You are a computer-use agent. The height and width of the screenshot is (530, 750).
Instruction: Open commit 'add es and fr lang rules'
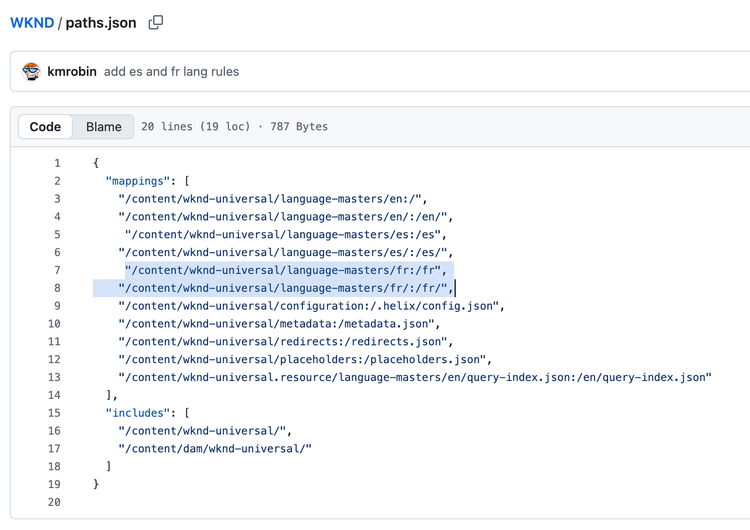click(x=171, y=72)
